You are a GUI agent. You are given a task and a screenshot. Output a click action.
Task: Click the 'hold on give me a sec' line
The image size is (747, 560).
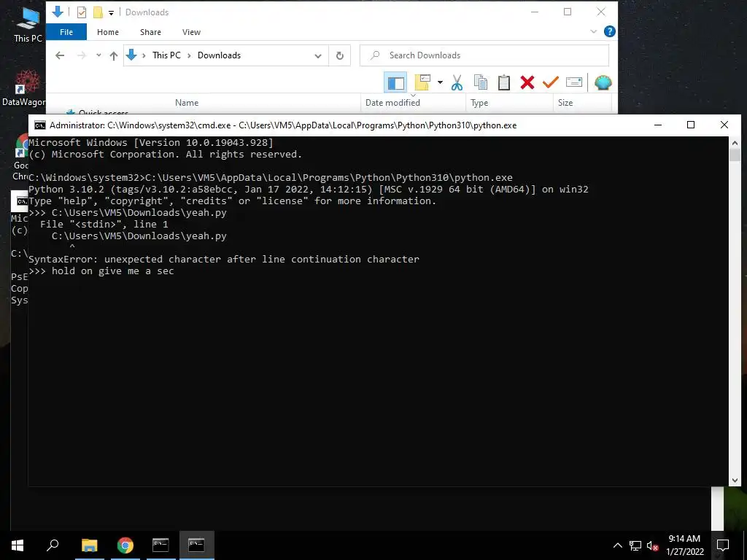pyautogui.click(x=112, y=271)
